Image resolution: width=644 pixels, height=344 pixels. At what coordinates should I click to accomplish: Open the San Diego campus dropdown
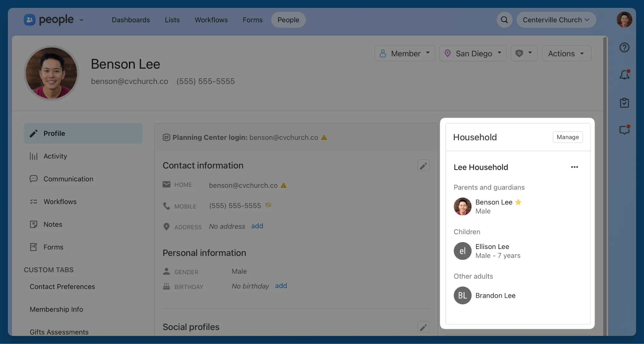pyautogui.click(x=473, y=53)
